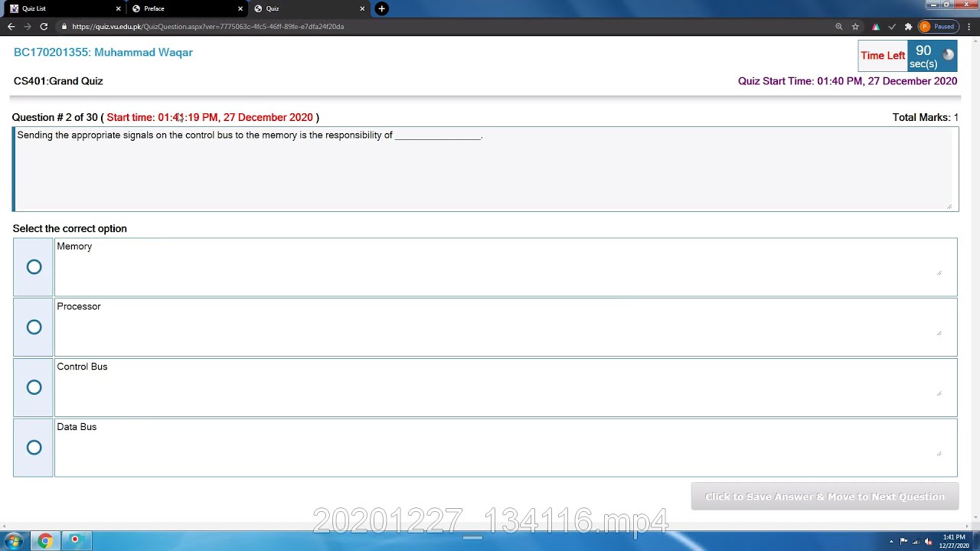Click the timer pie indicator icon

(x=949, y=54)
